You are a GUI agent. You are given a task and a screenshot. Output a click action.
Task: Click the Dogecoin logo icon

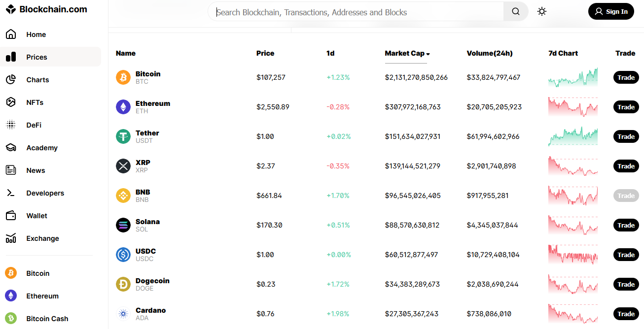(x=123, y=284)
